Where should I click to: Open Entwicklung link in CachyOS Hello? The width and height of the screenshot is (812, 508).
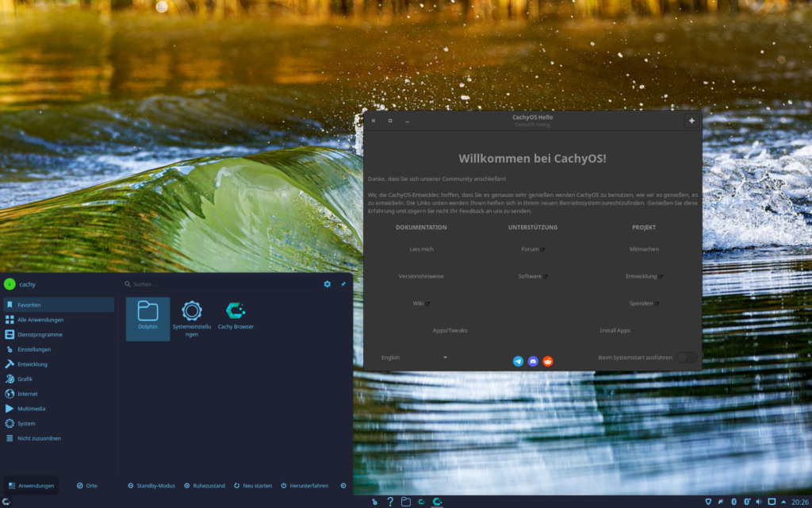pyautogui.click(x=644, y=276)
